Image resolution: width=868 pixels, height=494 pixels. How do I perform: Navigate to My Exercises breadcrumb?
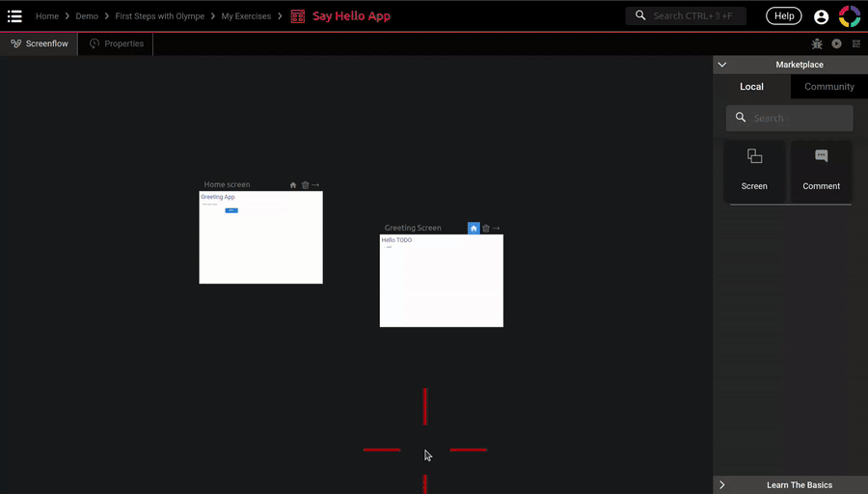tap(246, 16)
